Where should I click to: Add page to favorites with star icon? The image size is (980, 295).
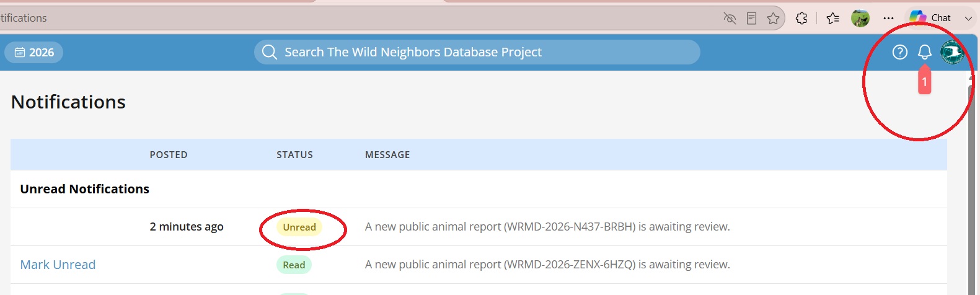773,18
